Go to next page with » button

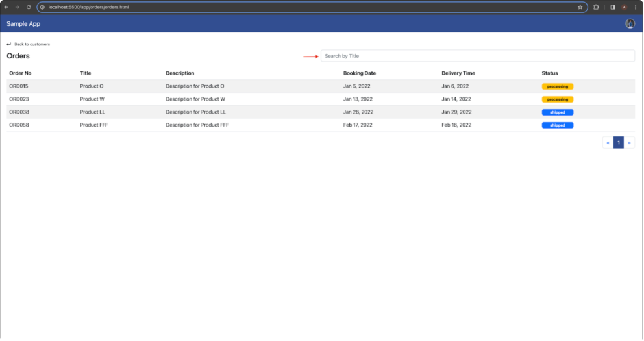click(x=629, y=142)
